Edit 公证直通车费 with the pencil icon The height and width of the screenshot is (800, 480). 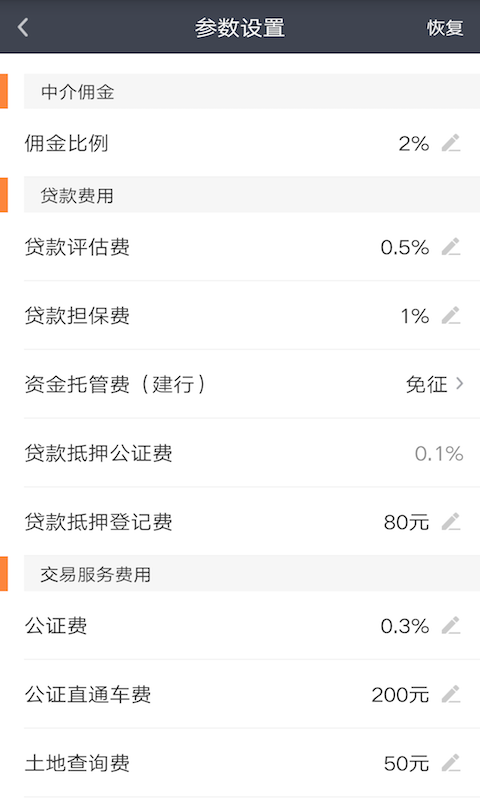click(451, 694)
